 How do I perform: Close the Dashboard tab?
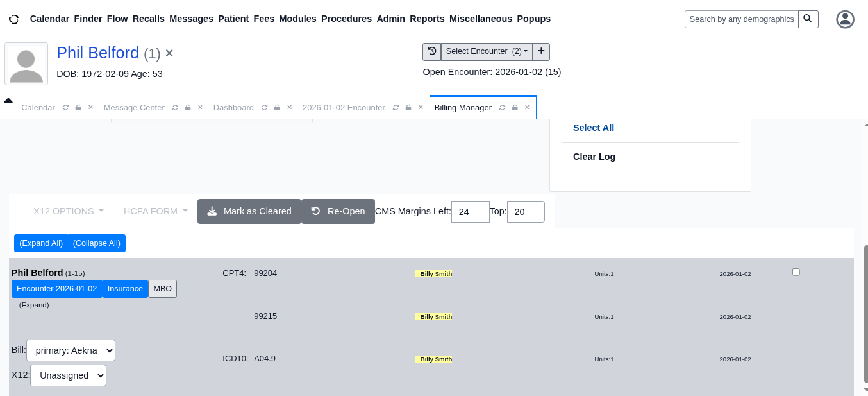[289, 108]
